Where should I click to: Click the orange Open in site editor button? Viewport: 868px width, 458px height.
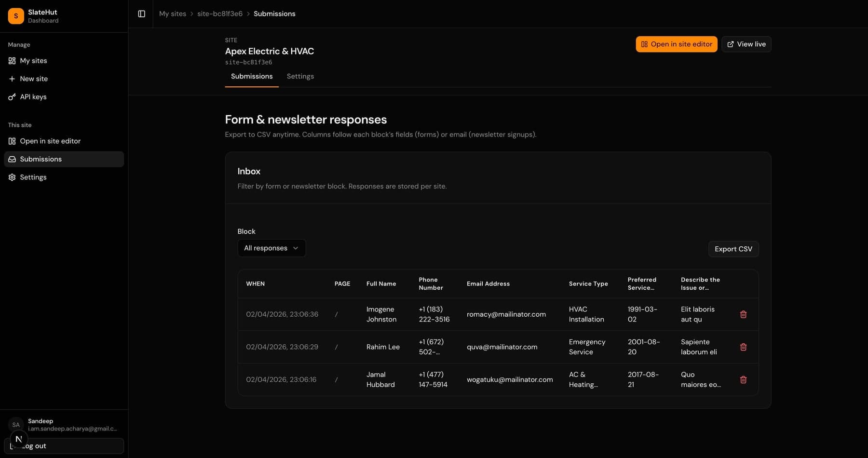tap(677, 44)
